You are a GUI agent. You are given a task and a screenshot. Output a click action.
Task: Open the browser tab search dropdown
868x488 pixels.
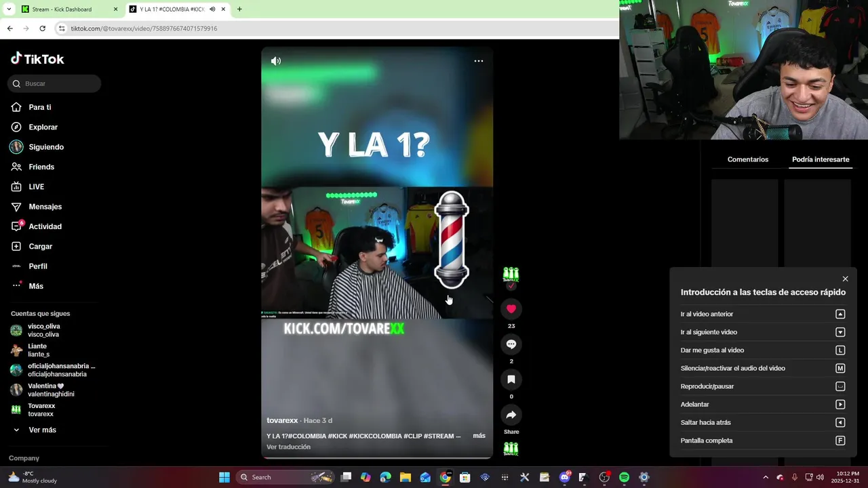[8, 9]
